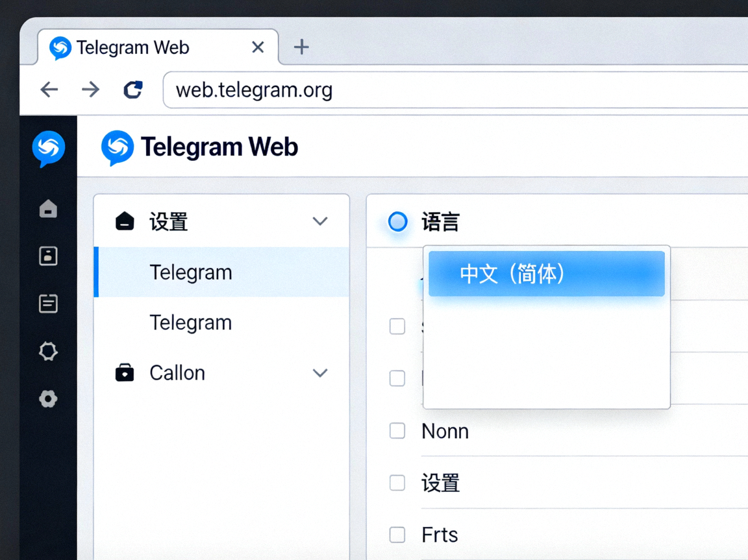Collapse the 设置 section chevron
748x560 pixels.
[x=319, y=221]
